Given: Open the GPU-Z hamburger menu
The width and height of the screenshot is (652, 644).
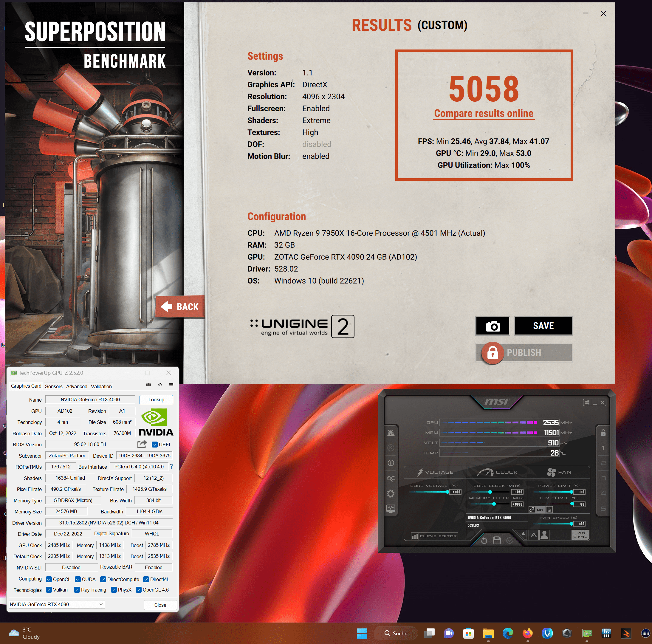Looking at the screenshot, I should coord(171,384).
